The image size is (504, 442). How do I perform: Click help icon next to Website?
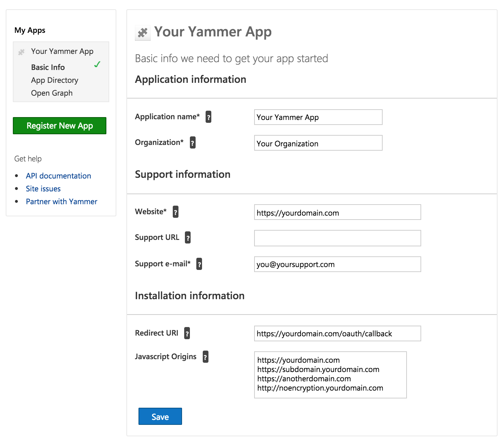[x=176, y=212]
